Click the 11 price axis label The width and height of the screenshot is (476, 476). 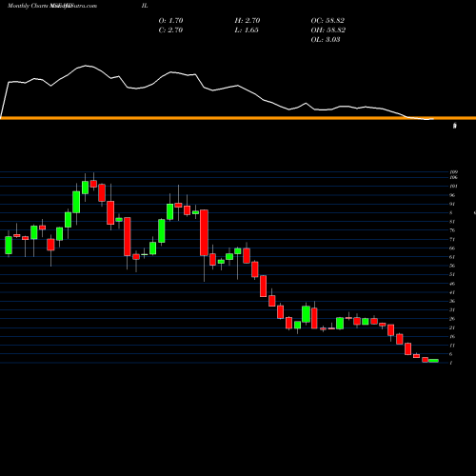(x=452, y=346)
